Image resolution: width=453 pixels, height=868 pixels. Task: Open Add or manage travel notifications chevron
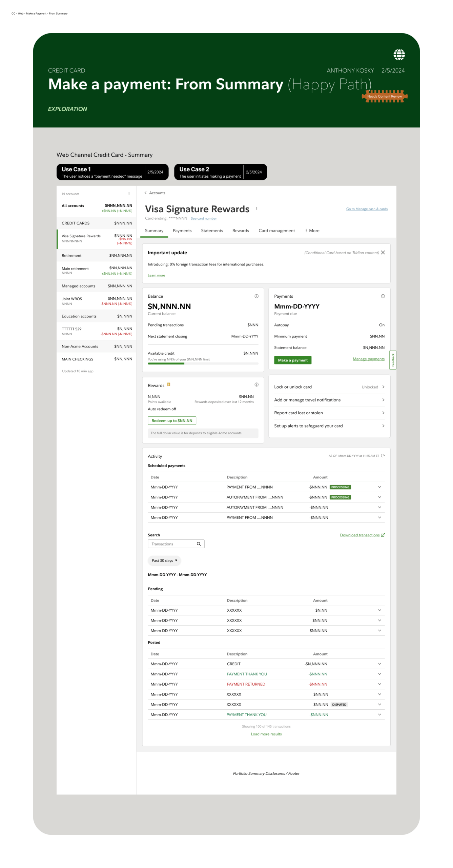383,400
